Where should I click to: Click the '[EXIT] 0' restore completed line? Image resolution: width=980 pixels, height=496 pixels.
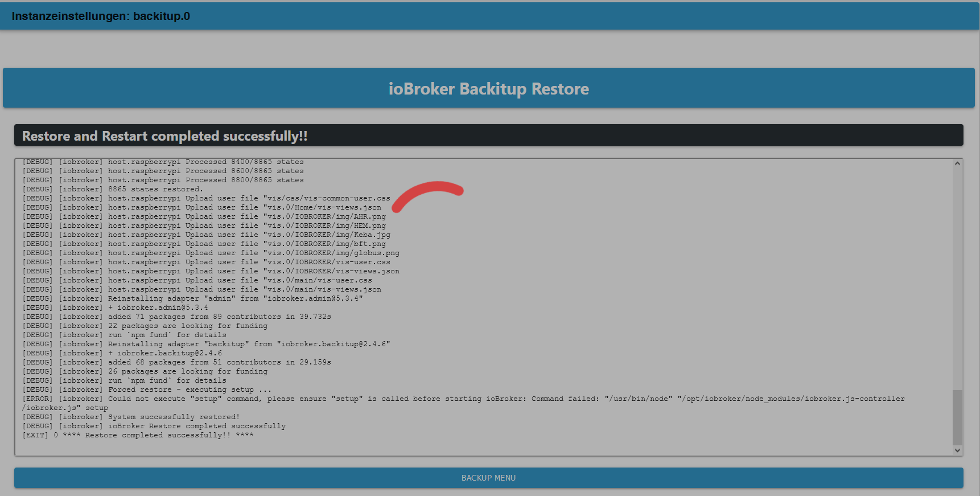click(x=138, y=435)
